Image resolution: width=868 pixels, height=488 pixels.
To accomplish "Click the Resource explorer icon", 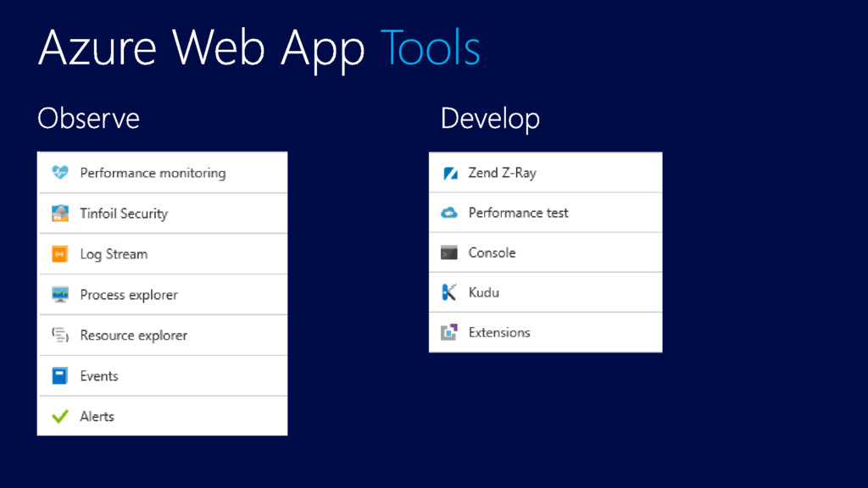I will [60, 335].
